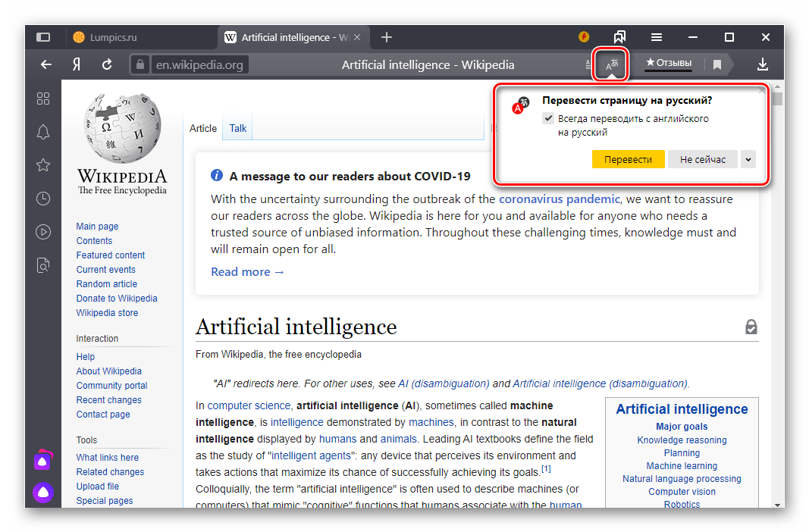Uncheck 'Всегда переводить с английского на русский'
This screenshot has height=532, width=809.
[548, 119]
